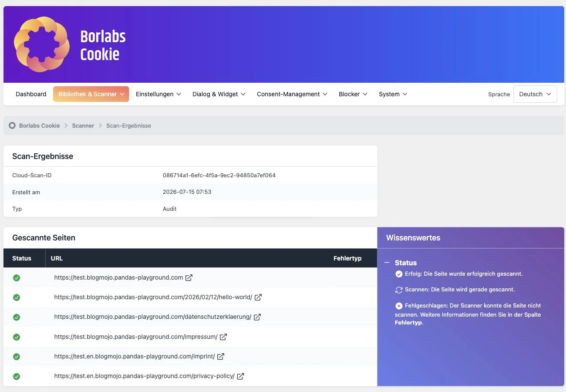Click green success icon for privacy-policy row
This screenshot has width=566, height=392.
(x=17, y=376)
